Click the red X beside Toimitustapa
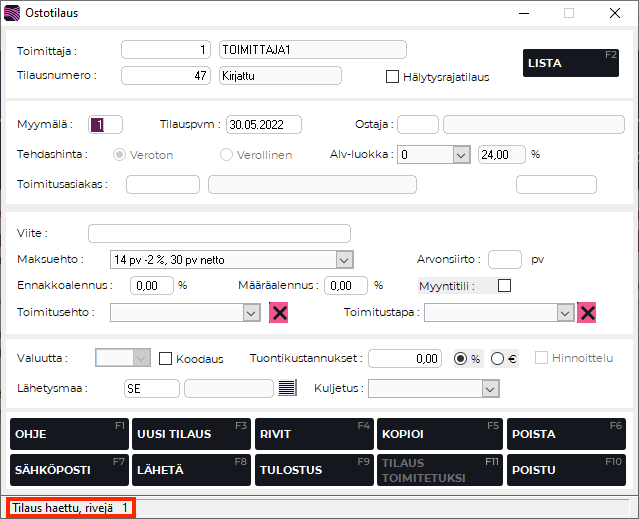This screenshot has height=519, width=639. click(x=587, y=313)
